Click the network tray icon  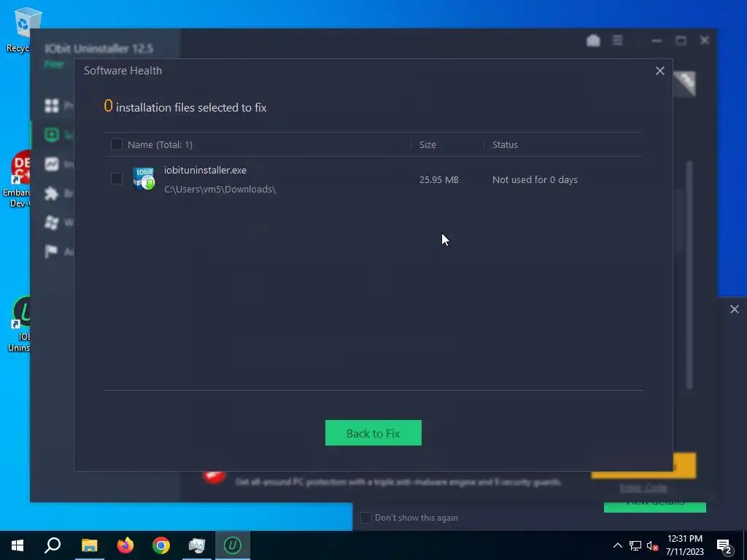[635, 545]
